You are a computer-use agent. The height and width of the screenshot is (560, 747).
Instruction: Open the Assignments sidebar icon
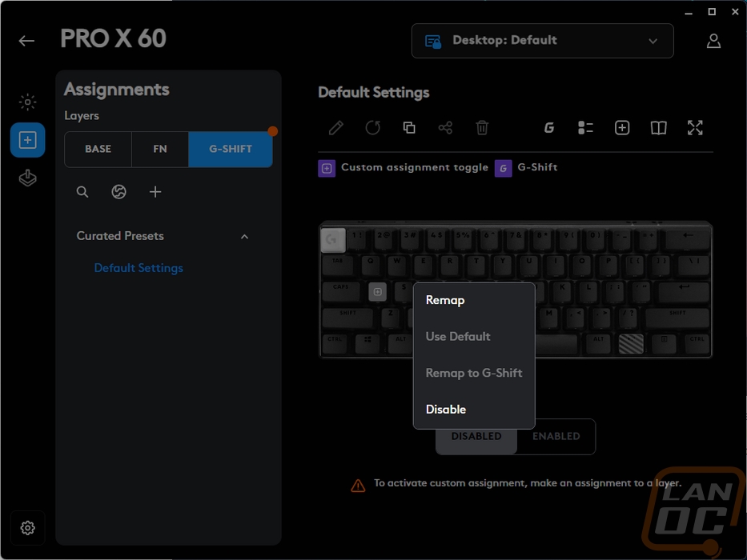pyautogui.click(x=28, y=140)
